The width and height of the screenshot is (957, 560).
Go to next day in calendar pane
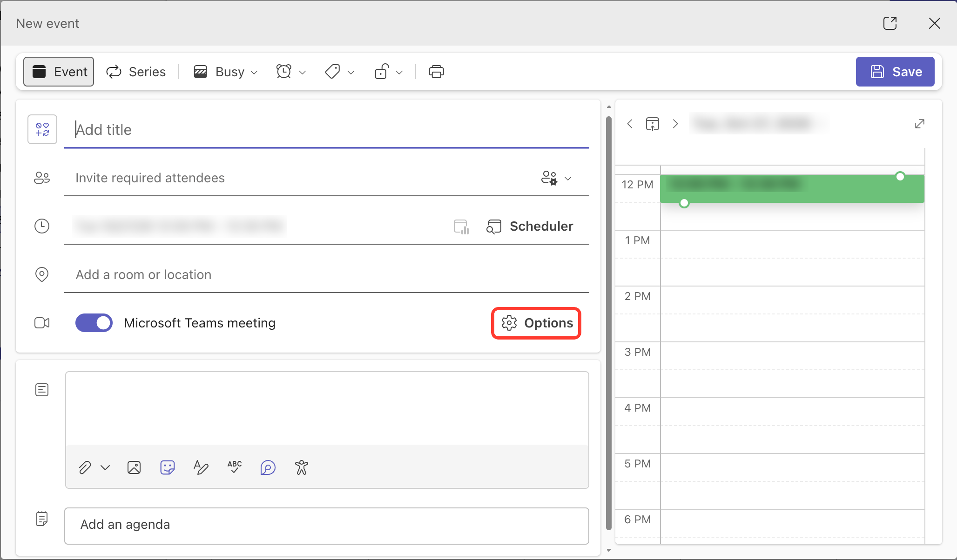(x=675, y=124)
